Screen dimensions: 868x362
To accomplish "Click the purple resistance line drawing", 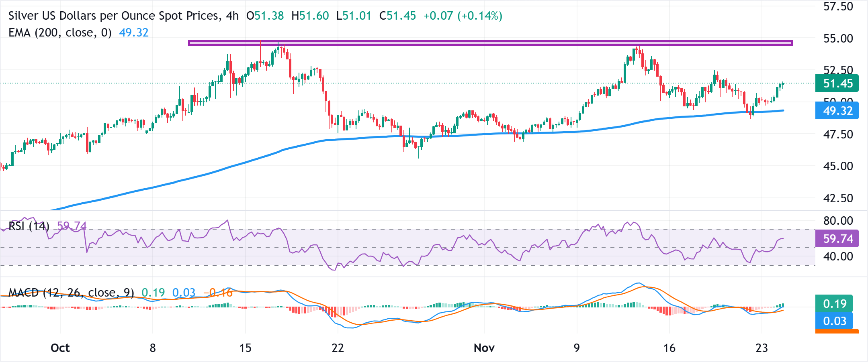I will (x=482, y=43).
